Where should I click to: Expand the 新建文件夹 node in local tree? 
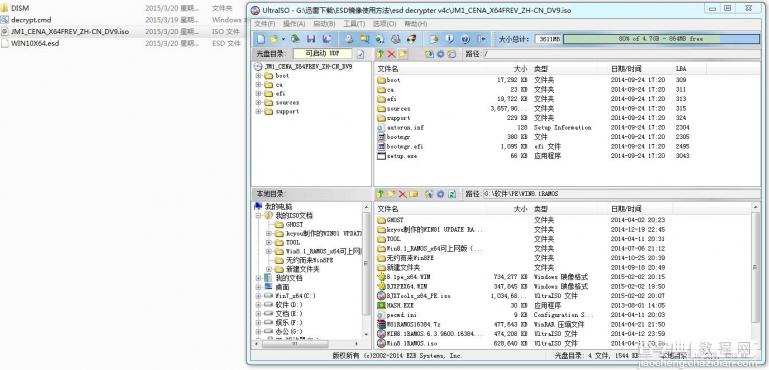pos(269,269)
